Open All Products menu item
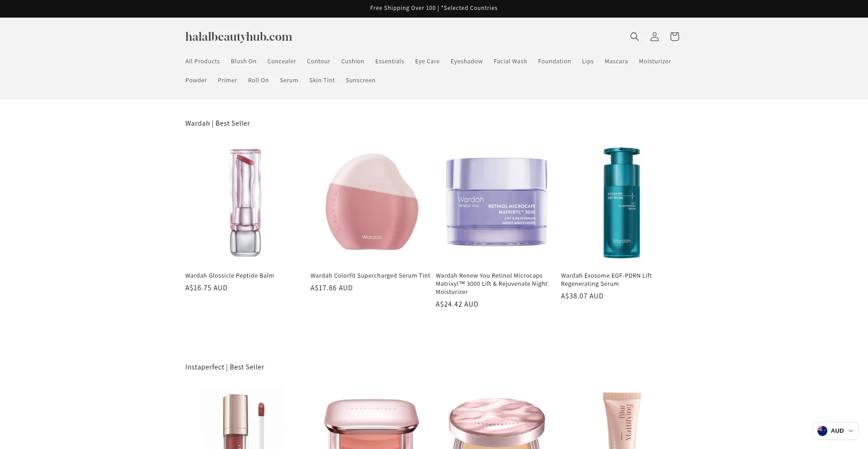868x449 pixels. click(203, 61)
